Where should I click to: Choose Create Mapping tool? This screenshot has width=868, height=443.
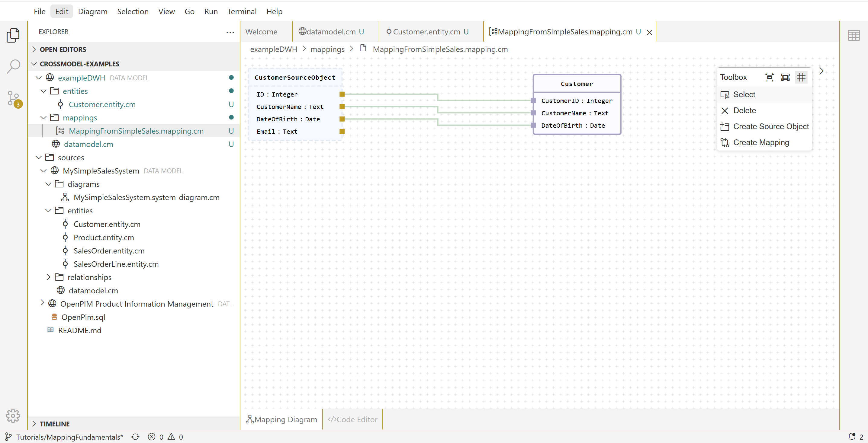click(761, 143)
